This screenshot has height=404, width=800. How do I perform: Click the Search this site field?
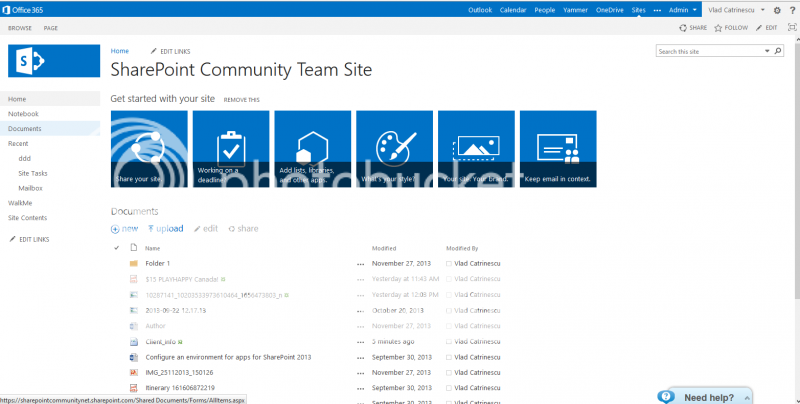click(x=705, y=51)
